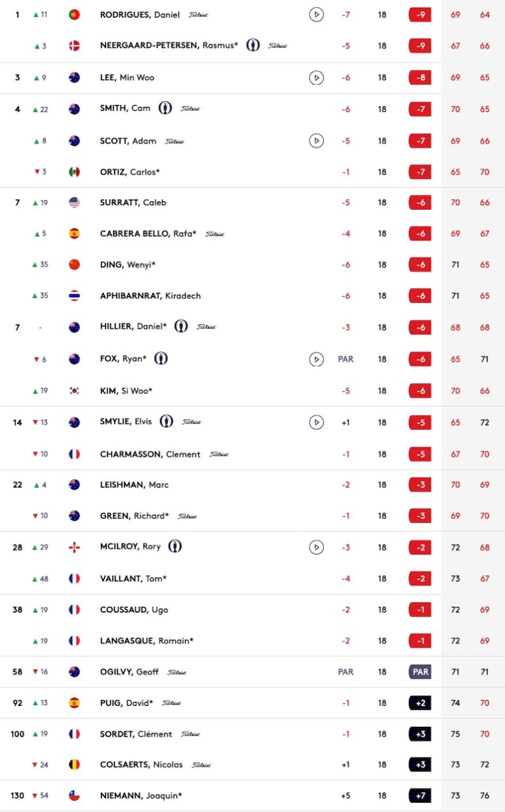Screen dimensions: 505x812
Task: Open player profile for MCILROY, Rory
Action: click(x=130, y=547)
